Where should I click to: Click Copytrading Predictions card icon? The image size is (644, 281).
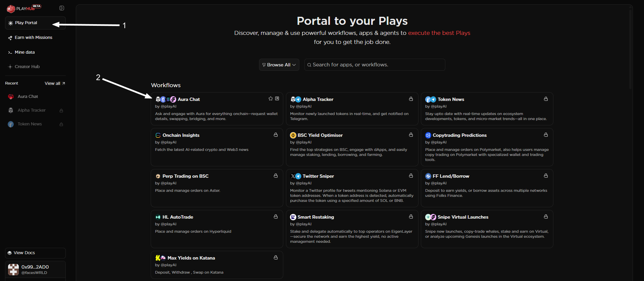428,135
